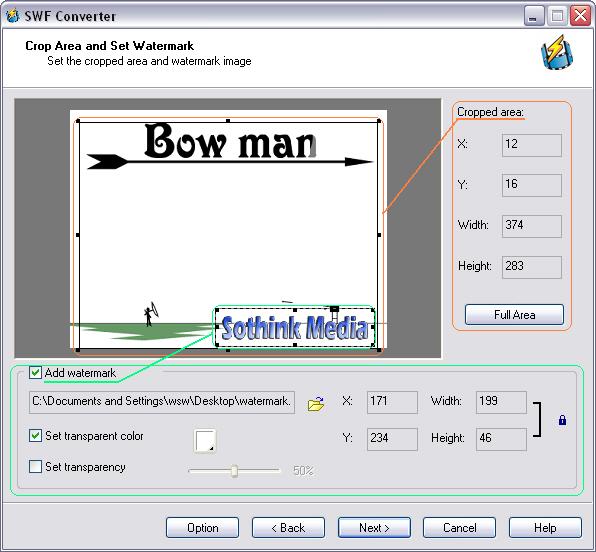Click the Full Area button
596x552 pixels.
point(514,314)
